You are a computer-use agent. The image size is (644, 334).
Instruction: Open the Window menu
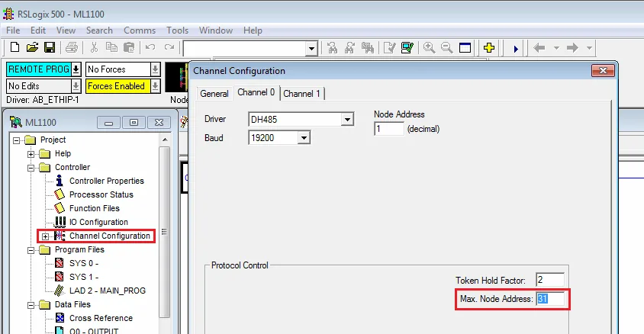[x=216, y=31]
